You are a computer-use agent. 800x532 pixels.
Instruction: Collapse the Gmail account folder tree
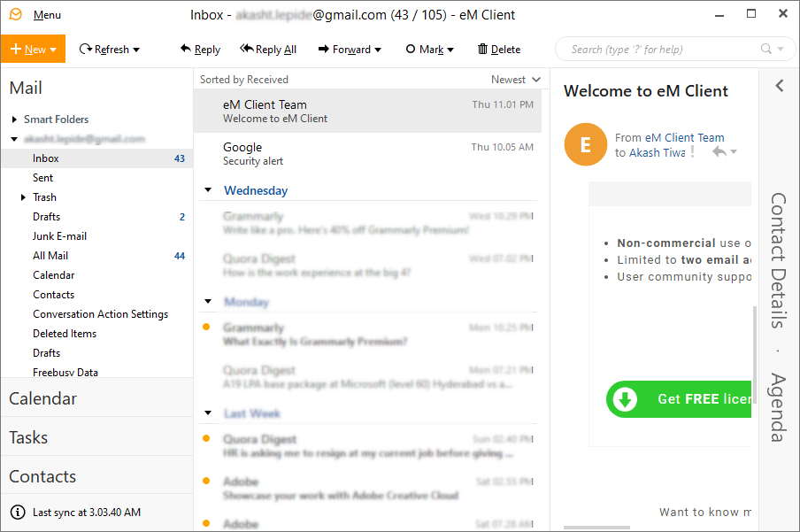(14, 139)
